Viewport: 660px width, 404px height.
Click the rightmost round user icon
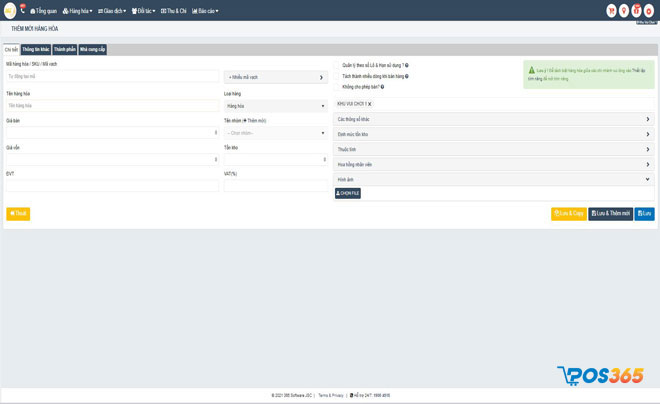(x=649, y=11)
